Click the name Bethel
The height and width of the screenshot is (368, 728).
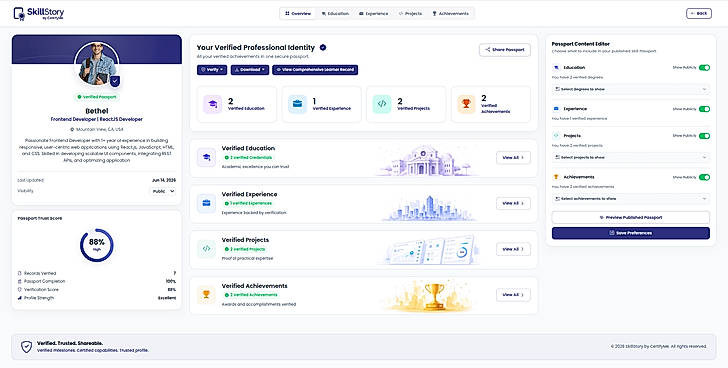coord(97,111)
